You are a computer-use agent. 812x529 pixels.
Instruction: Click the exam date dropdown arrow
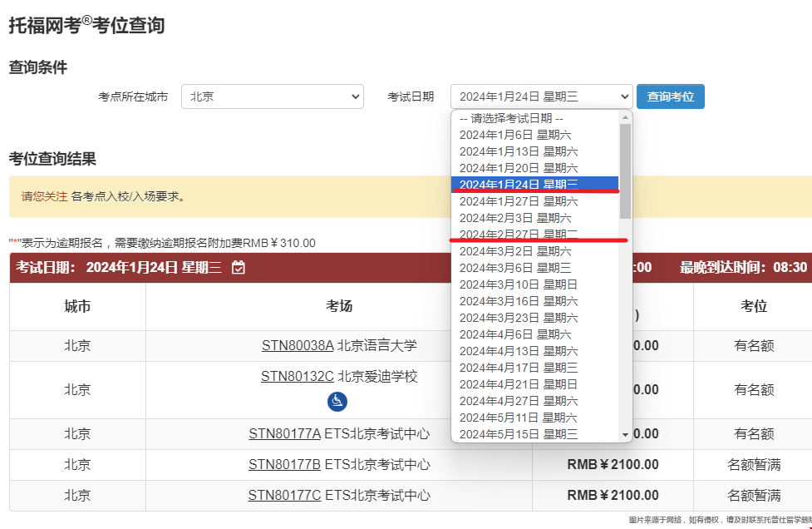tap(626, 96)
